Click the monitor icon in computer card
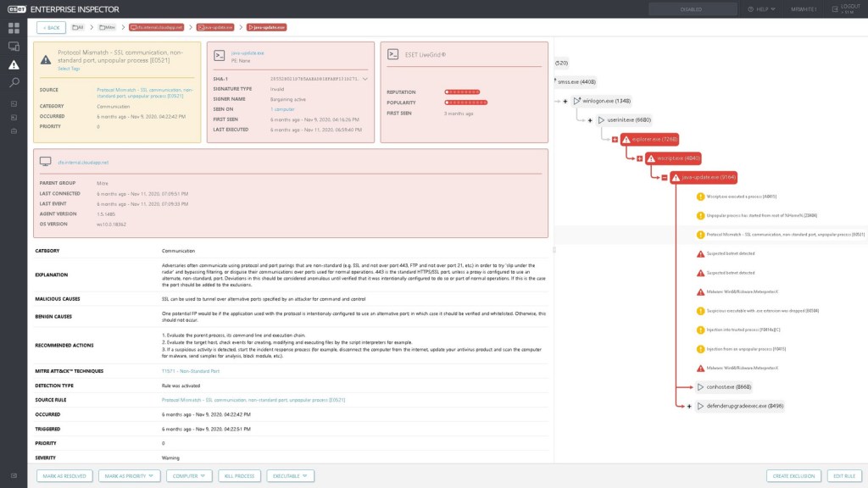The height and width of the screenshot is (488, 868). click(46, 161)
